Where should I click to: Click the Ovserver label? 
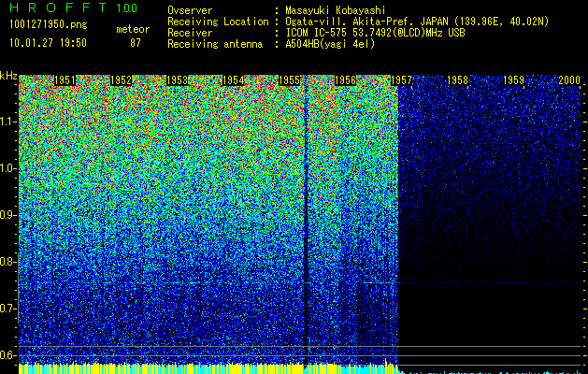[x=190, y=10]
